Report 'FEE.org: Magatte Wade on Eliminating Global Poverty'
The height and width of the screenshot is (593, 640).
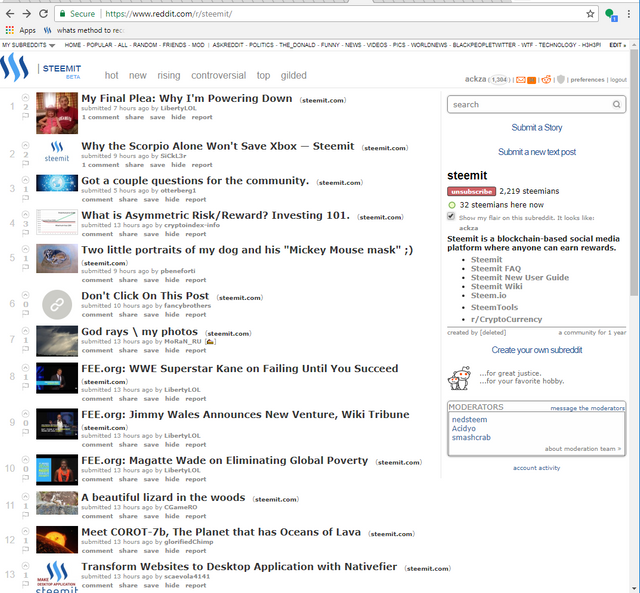point(196,480)
